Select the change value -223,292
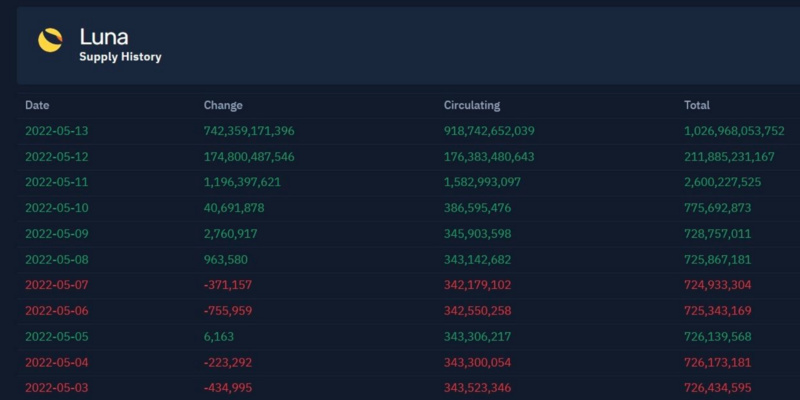800x400 pixels. click(227, 362)
